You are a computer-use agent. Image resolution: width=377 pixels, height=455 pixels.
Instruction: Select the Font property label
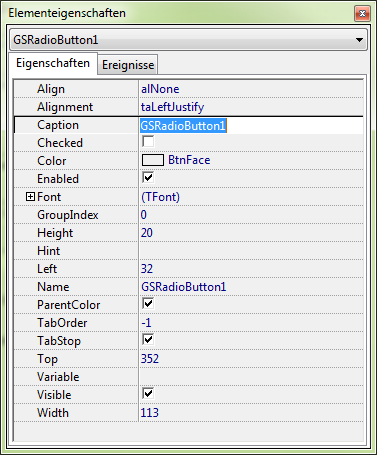[49, 197]
